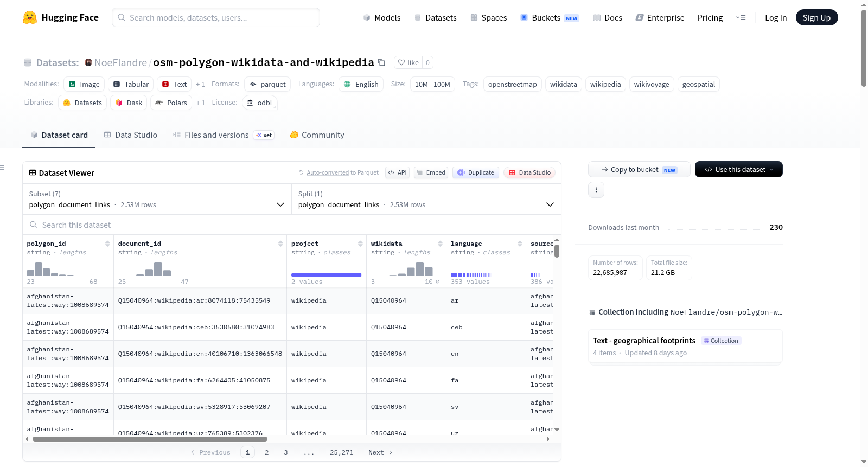Sort the polygon_id column
Viewport: 868px width, 467px height.
tap(107, 244)
